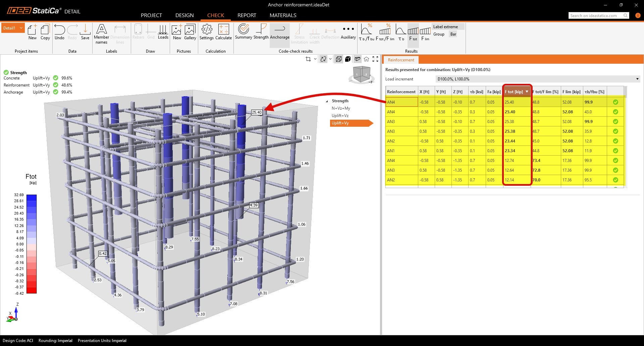Open the picture Gallery
This screenshot has height=346, width=644.
[190, 32]
